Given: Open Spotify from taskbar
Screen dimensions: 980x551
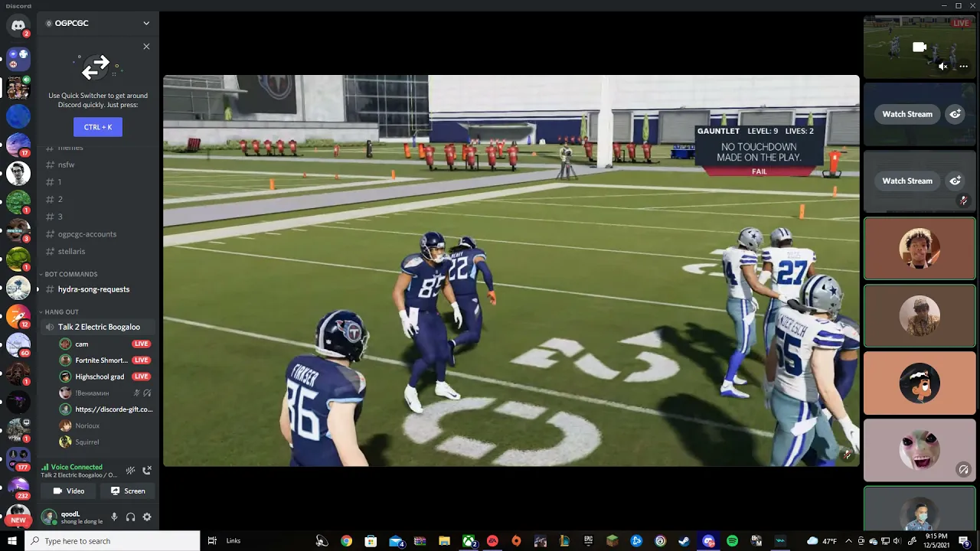Looking at the screenshot, I should (x=732, y=541).
